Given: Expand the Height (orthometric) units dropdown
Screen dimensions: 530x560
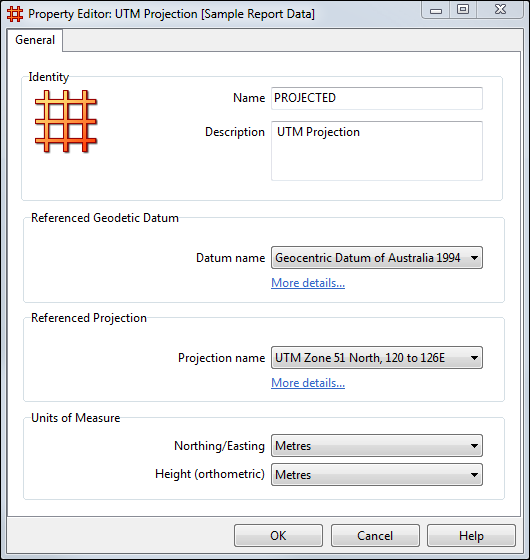Looking at the screenshot, I should pyautogui.click(x=377, y=475).
